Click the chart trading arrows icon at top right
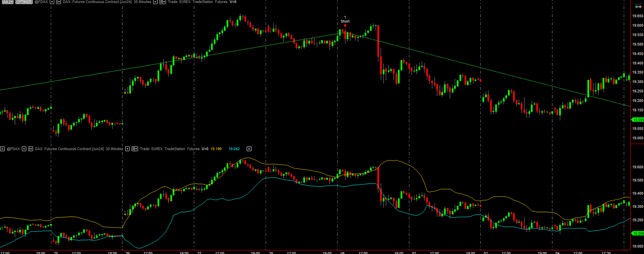Screen dimensions: 644x254 638,6
